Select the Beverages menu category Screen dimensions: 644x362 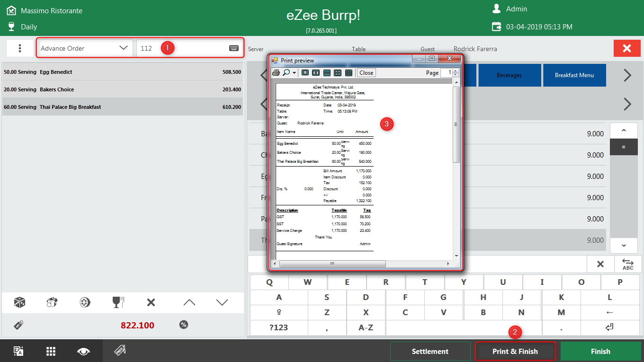[x=510, y=75]
